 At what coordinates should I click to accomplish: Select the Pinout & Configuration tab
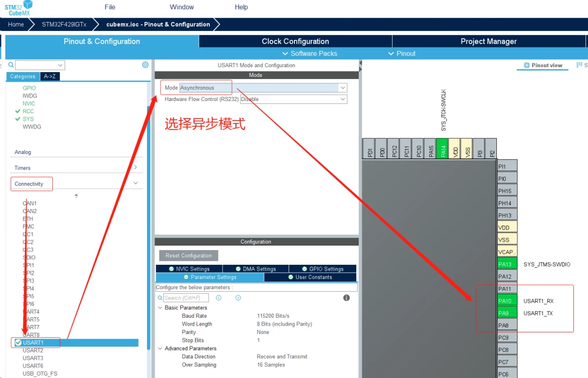tap(102, 41)
